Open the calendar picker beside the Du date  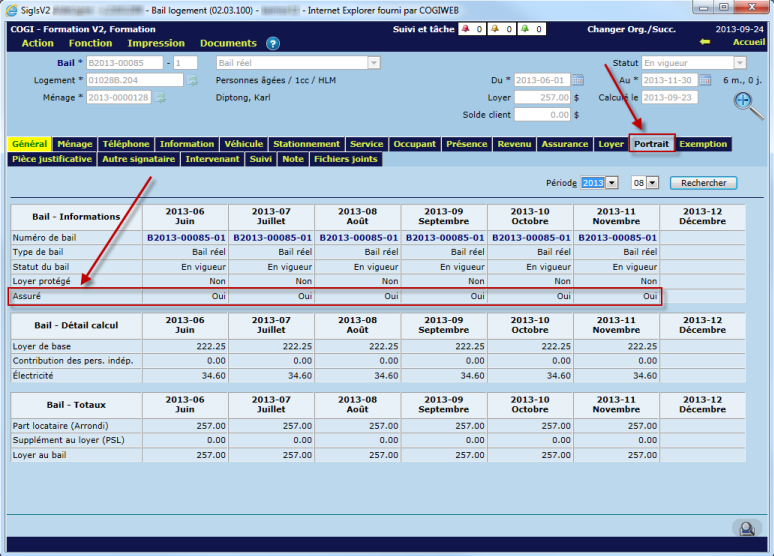click(578, 80)
